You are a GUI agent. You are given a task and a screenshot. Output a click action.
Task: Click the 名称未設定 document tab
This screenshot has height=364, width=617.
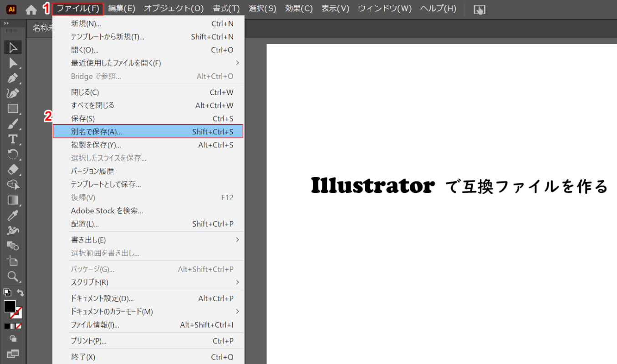click(40, 28)
